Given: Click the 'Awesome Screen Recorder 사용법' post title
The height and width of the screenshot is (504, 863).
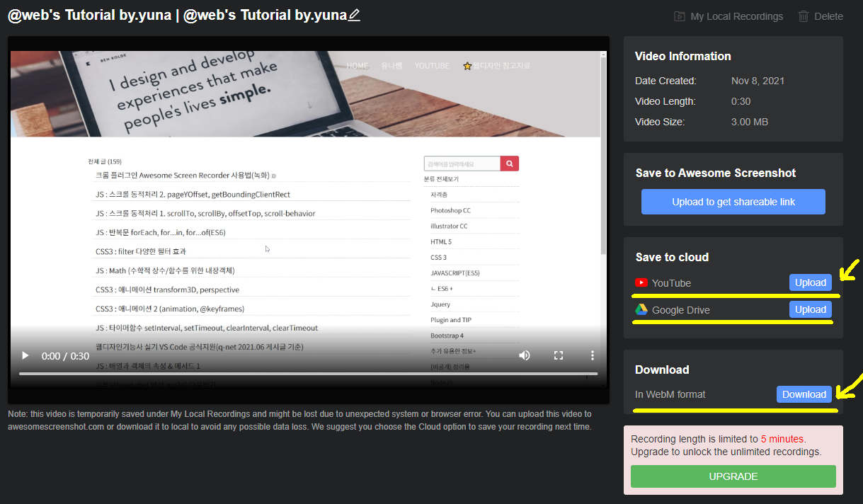Looking at the screenshot, I should coord(183,175).
